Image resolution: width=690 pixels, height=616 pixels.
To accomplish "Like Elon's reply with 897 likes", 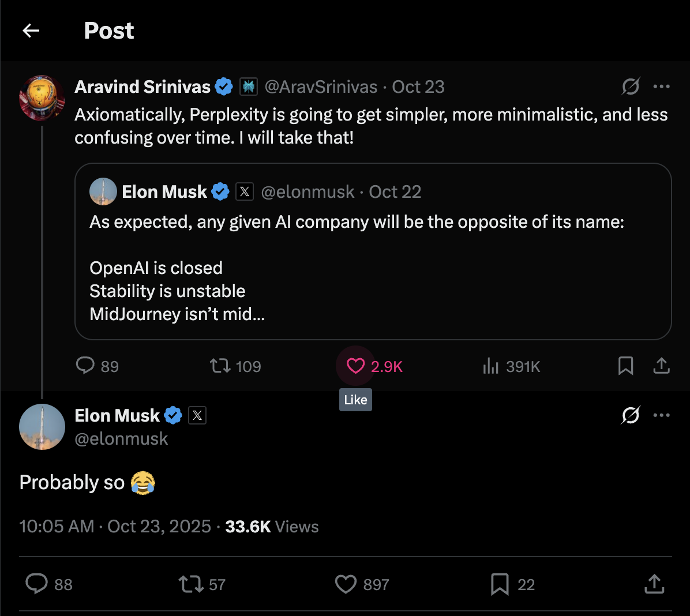I will pos(346,584).
